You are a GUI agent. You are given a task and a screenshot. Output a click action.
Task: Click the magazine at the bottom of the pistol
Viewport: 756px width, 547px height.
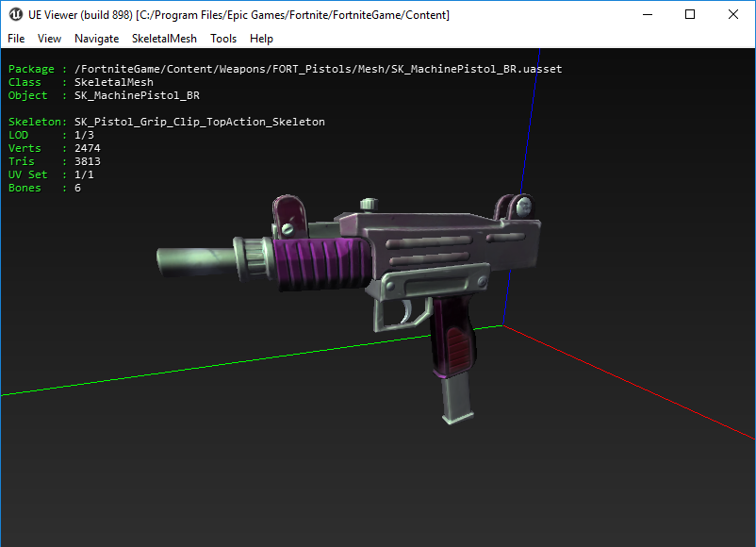point(456,399)
